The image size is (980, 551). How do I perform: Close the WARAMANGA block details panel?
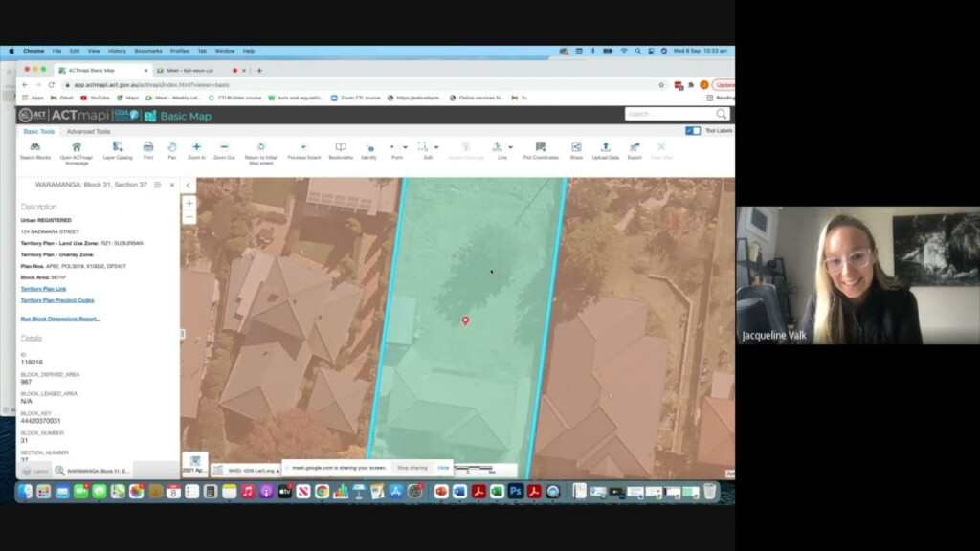pyautogui.click(x=172, y=185)
